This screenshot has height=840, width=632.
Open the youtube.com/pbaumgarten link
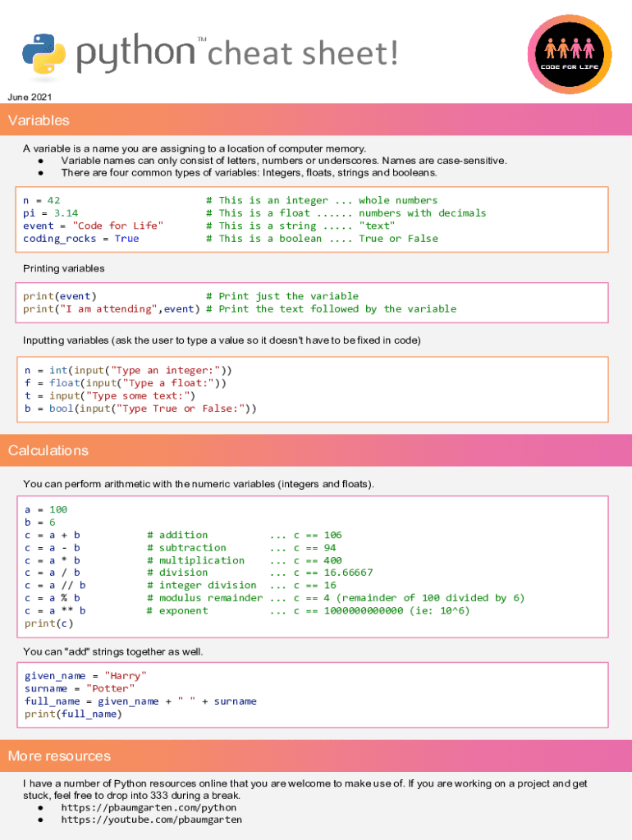151,819
